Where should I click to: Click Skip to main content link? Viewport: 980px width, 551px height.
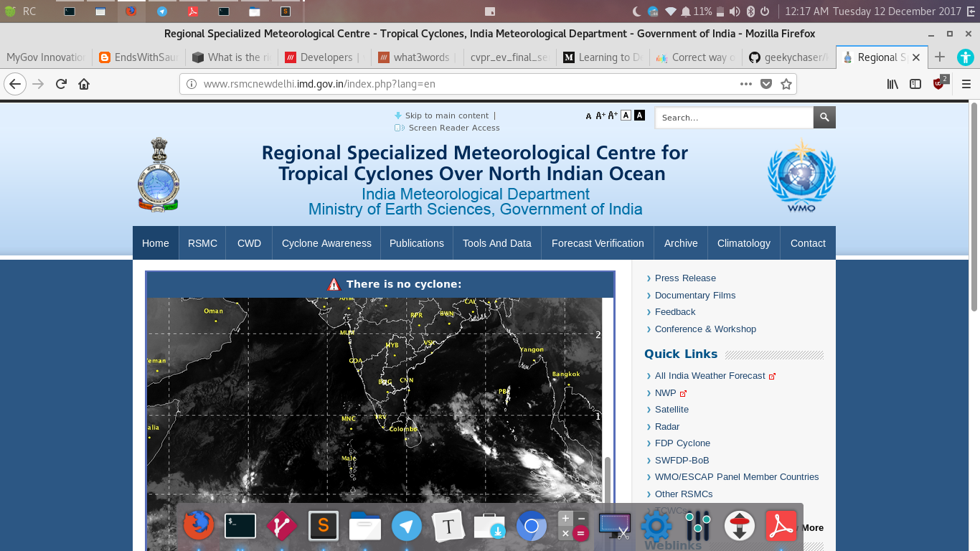(447, 116)
